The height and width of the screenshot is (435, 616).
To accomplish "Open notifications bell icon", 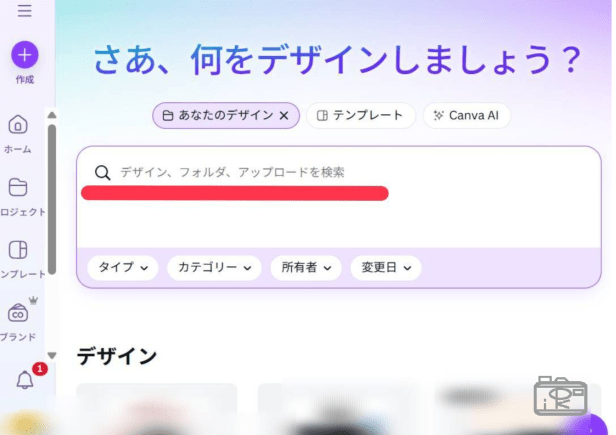I will point(24,380).
